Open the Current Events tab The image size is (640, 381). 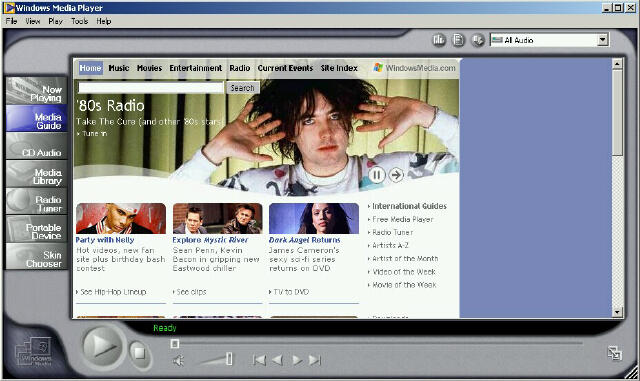pyautogui.click(x=285, y=68)
